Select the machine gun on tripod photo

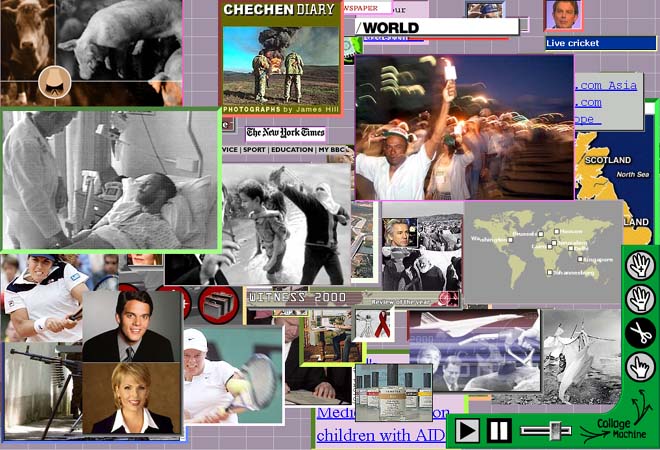click(x=42, y=389)
